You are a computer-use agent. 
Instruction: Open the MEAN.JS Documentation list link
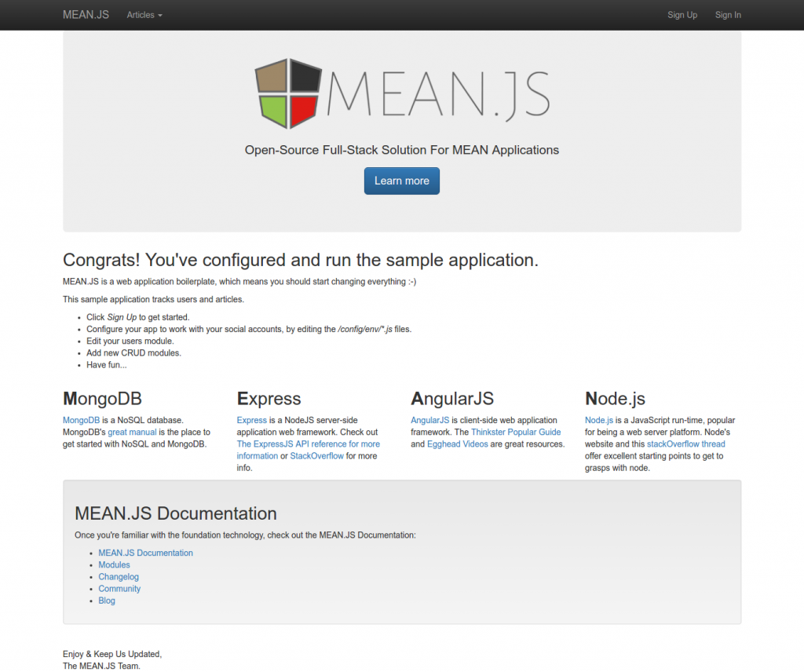(x=145, y=553)
